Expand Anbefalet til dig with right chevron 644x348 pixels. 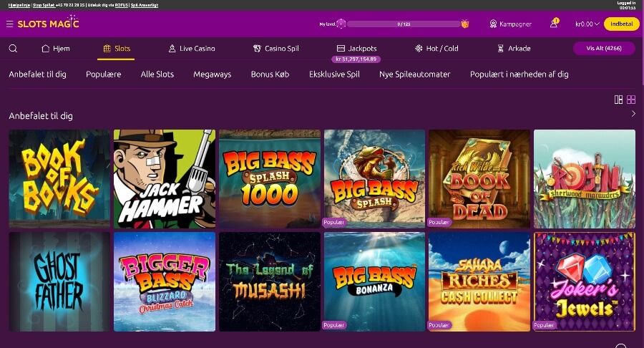pyautogui.click(x=633, y=115)
